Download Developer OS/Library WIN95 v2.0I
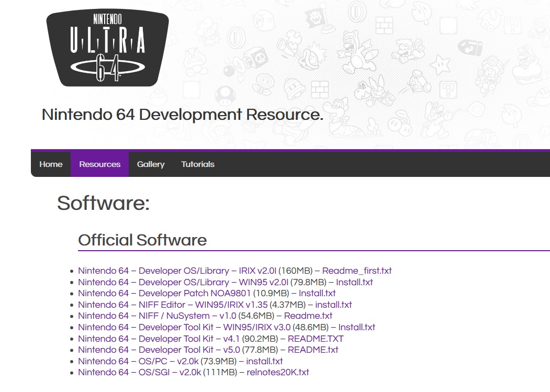Viewport: 550px width, 392px height. [183, 282]
